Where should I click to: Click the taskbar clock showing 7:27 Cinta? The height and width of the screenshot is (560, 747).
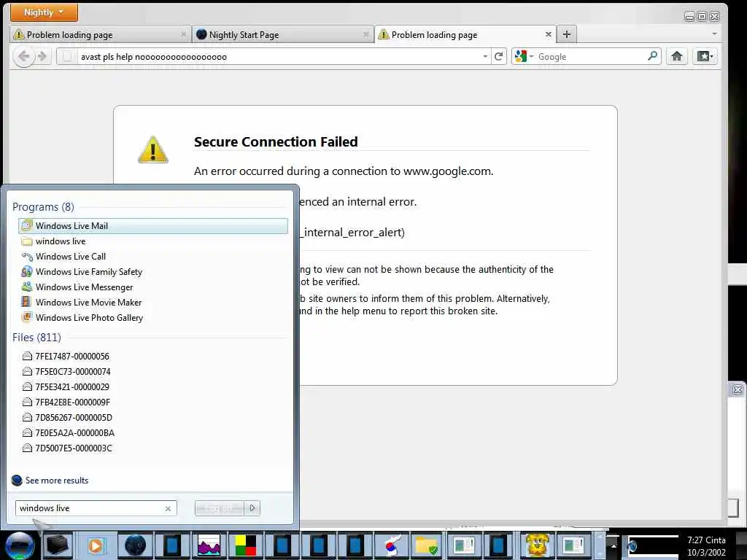[x=706, y=546]
